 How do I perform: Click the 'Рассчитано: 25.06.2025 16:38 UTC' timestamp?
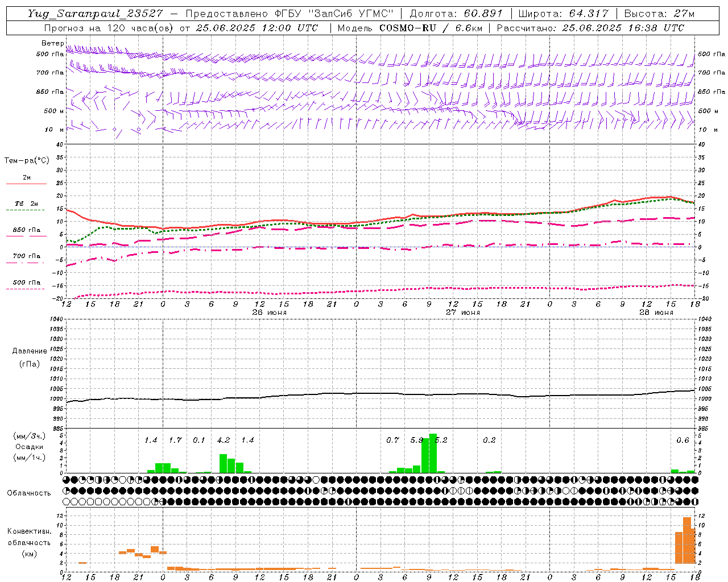click(x=590, y=28)
